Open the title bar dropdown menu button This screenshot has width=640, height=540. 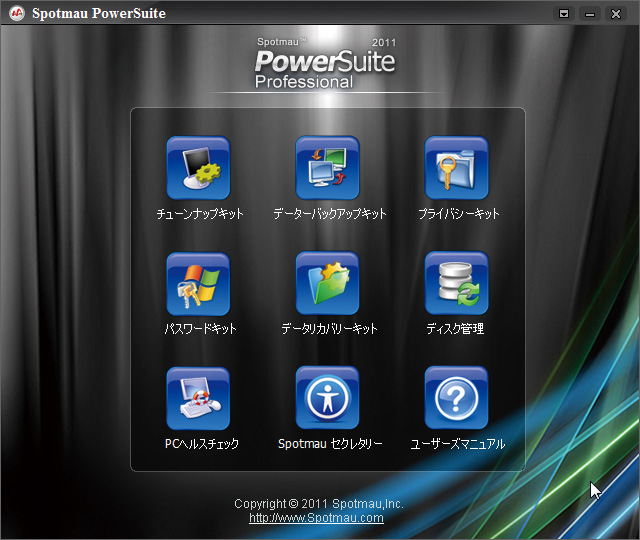click(564, 14)
